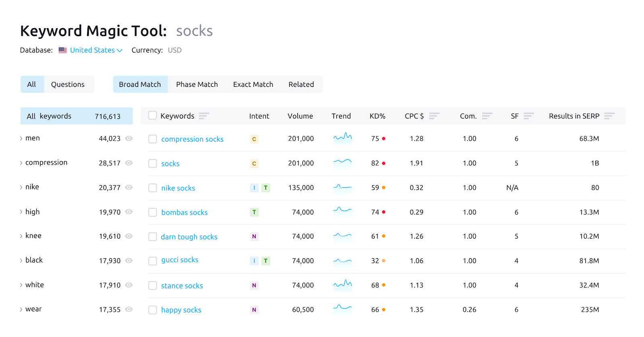Expand the men keyword group
This screenshot has width=644, height=337.
[21, 138]
